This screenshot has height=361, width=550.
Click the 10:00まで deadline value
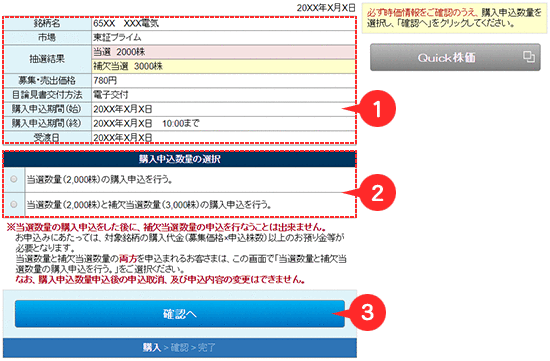pos(181,123)
